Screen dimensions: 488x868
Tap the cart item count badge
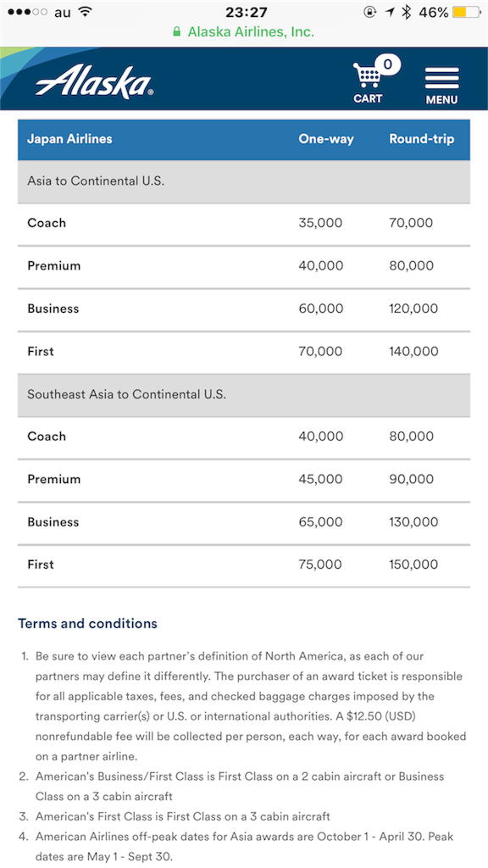(387, 64)
